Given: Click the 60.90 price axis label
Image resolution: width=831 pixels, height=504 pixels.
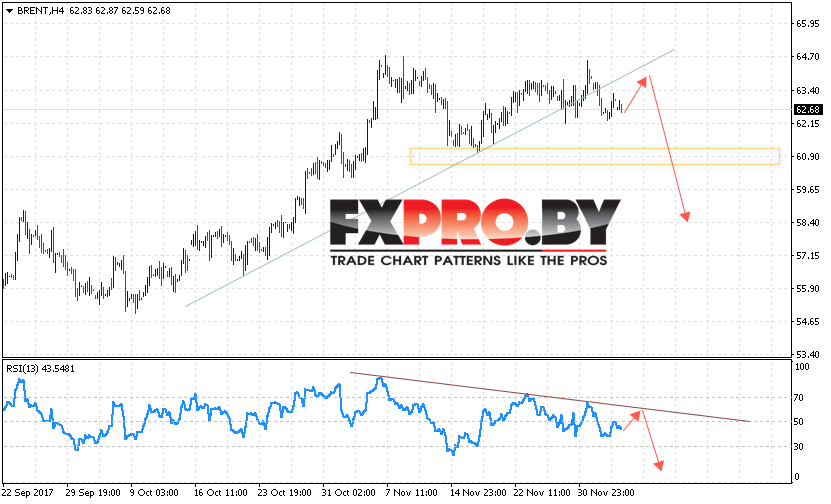Looking at the screenshot, I should coord(808,156).
